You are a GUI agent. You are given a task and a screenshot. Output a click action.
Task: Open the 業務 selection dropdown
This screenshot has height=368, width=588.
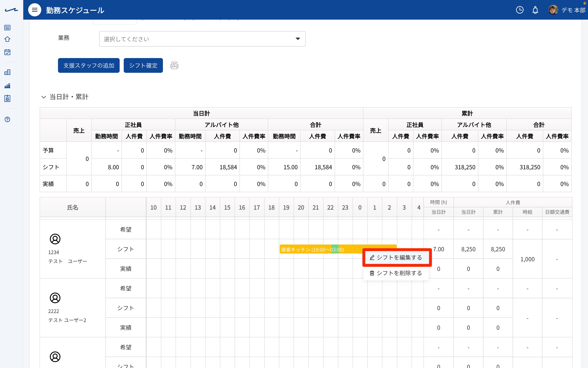tap(202, 39)
